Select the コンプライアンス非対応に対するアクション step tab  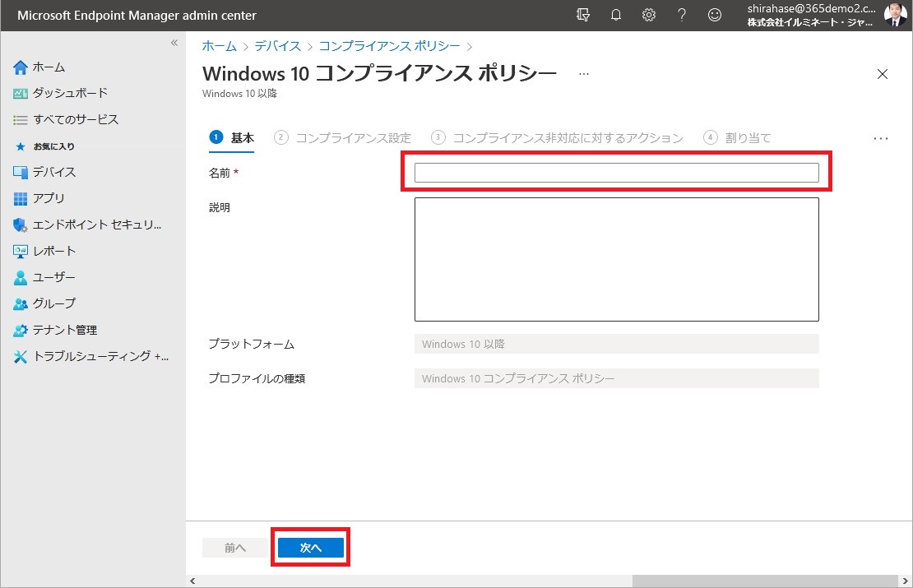[x=557, y=138]
